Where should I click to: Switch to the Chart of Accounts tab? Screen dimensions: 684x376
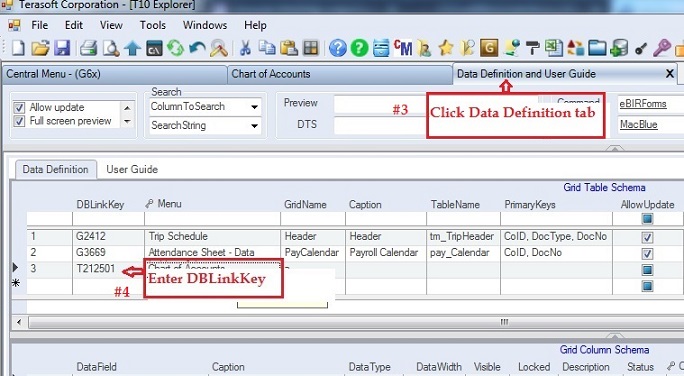coord(339,74)
